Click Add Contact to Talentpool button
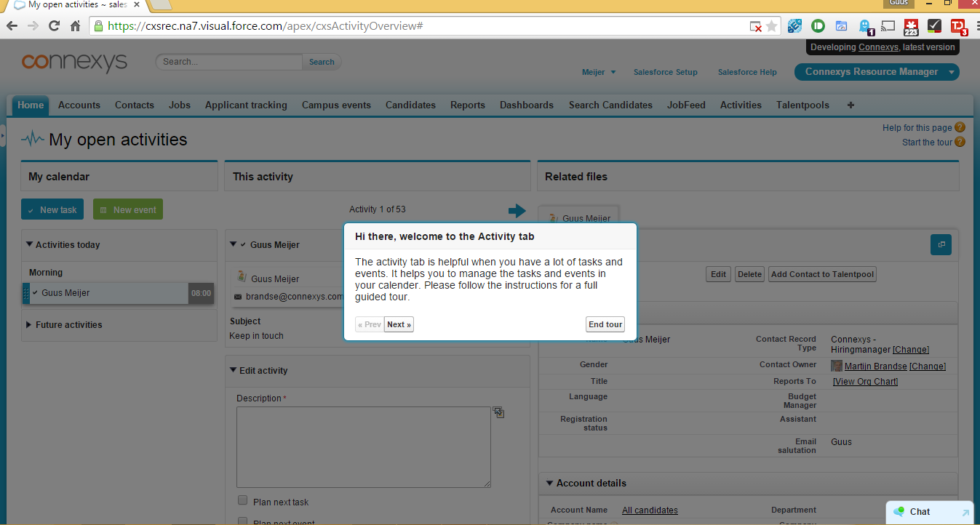This screenshot has width=980, height=525. pos(822,274)
